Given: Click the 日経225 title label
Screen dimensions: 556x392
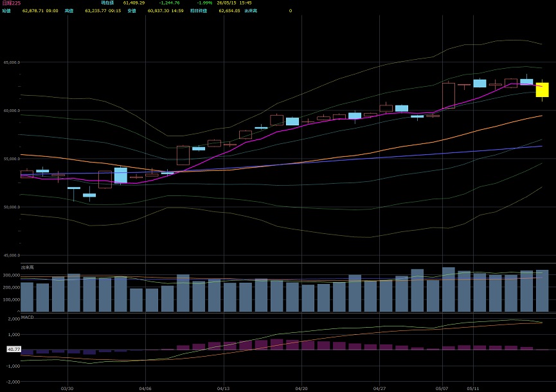Looking at the screenshot, I should [x=12, y=3].
